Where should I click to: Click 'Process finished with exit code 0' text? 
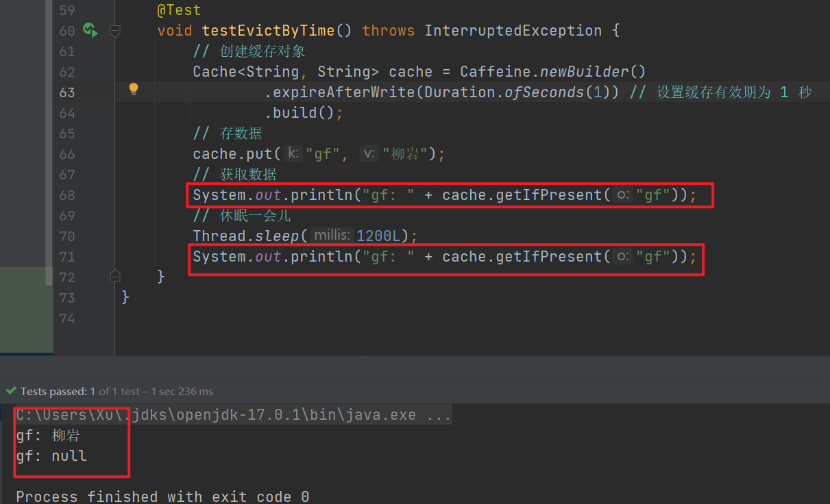tap(162, 496)
